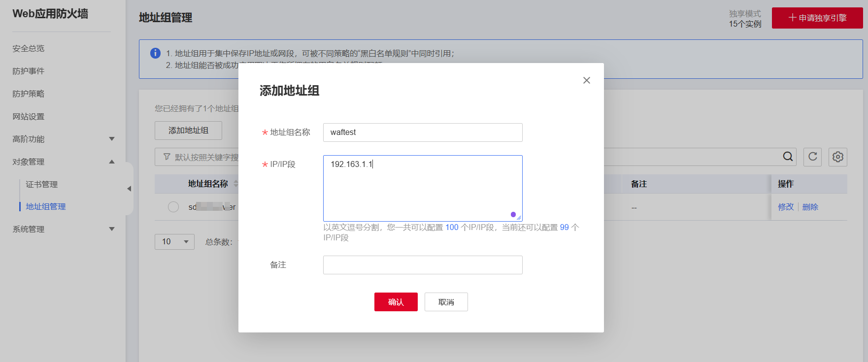
Task: Open 防护策略 in the sidebar
Action: point(29,94)
